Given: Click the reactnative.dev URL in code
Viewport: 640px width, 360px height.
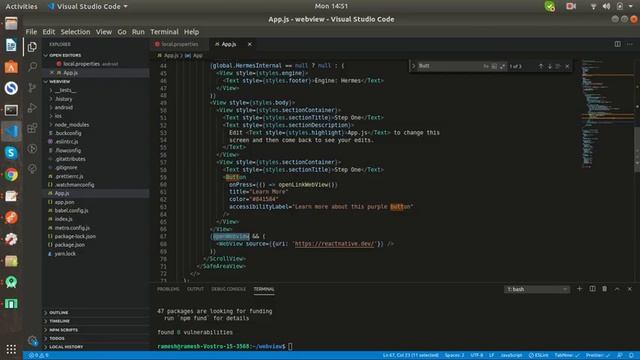Looking at the screenshot, I should (334, 244).
